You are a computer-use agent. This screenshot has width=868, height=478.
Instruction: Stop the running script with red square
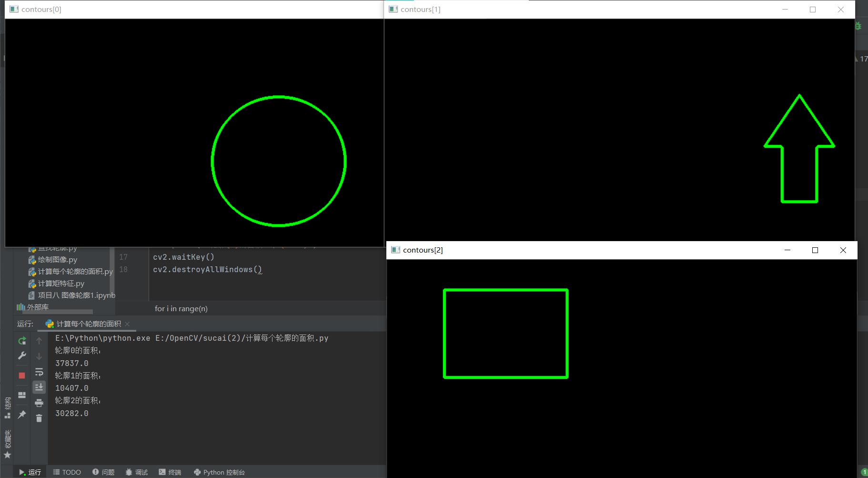tap(22, 376)
